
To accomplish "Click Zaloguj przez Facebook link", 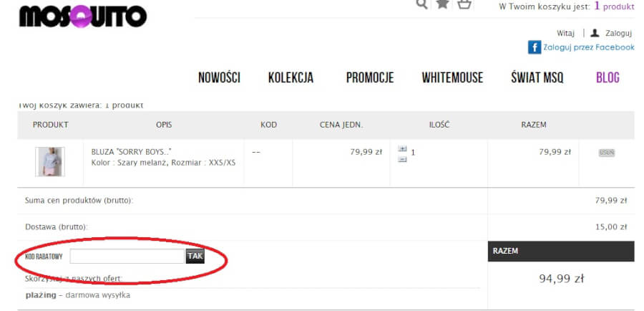I will point(589,47).
